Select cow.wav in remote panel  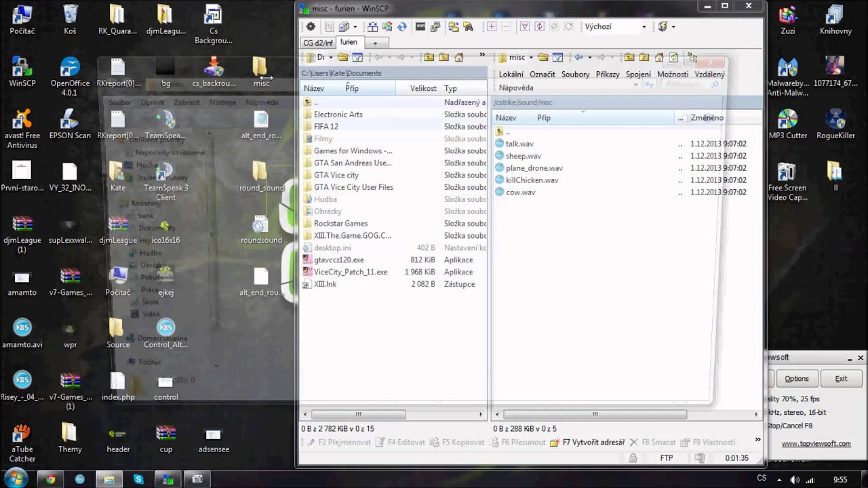coord(520,192)
